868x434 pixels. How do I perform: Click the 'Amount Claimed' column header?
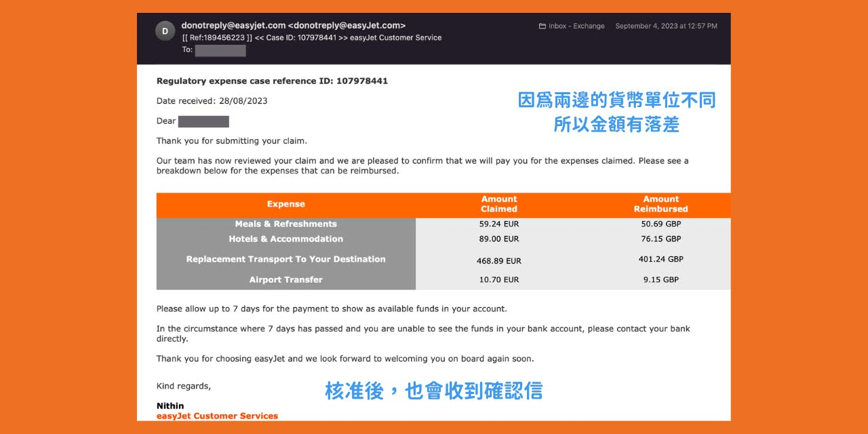pyautogui.click(x=499, y=204)
